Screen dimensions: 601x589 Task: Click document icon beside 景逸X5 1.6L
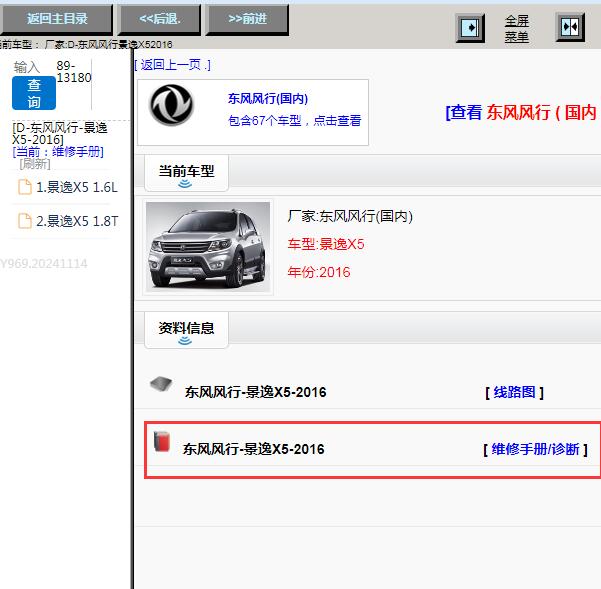point(25,187)
